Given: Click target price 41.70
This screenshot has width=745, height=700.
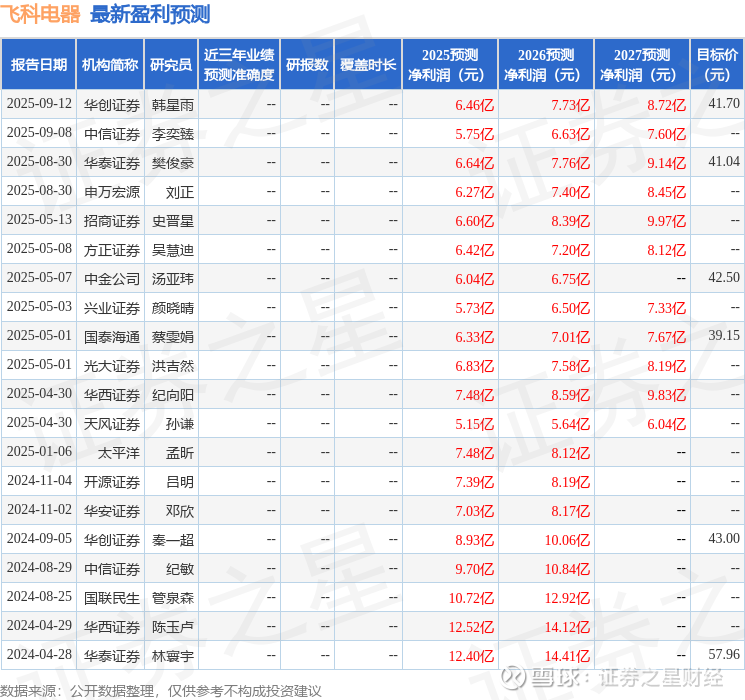Looking at the screenshot, I should click(724, 104).
